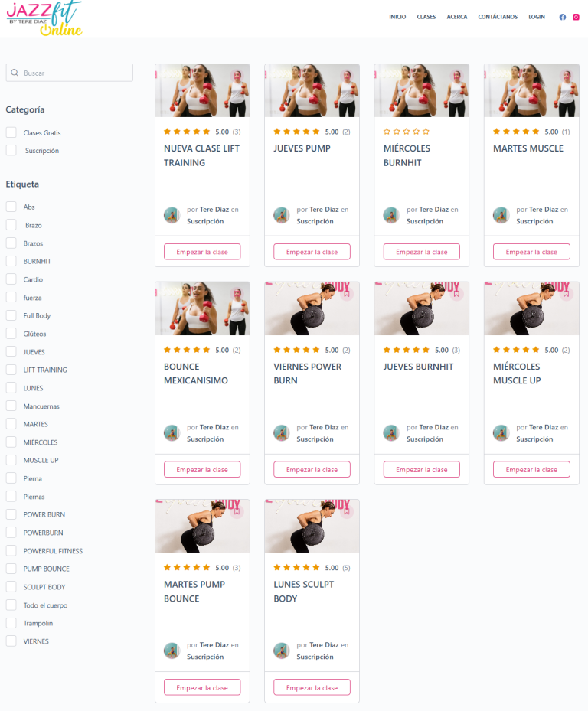Viewport: 588px width, 711px height.
Task: Bookmark the Nueva Clase Lift Training card
Action: (237, 75)
